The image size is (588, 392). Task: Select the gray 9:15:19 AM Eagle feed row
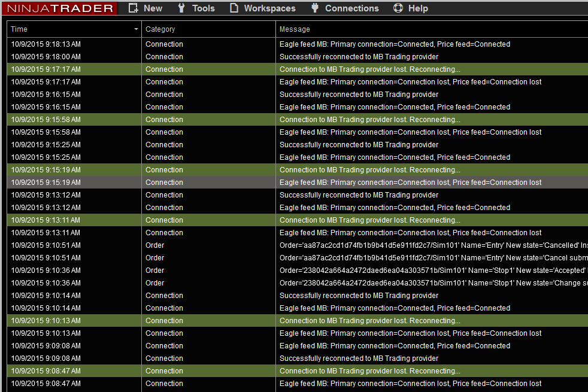[x=298, y=182]
